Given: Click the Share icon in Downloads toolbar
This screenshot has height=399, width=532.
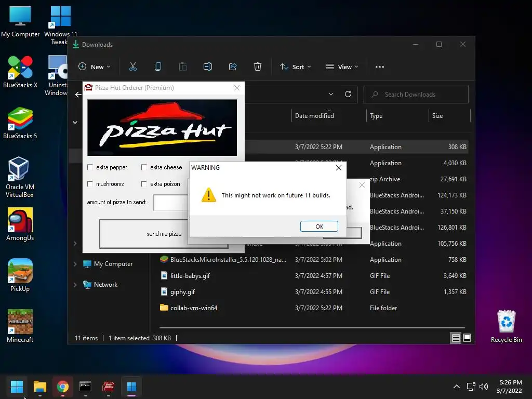Looking at the screenshot, I should pyautogui.click(x=233, y=66).
